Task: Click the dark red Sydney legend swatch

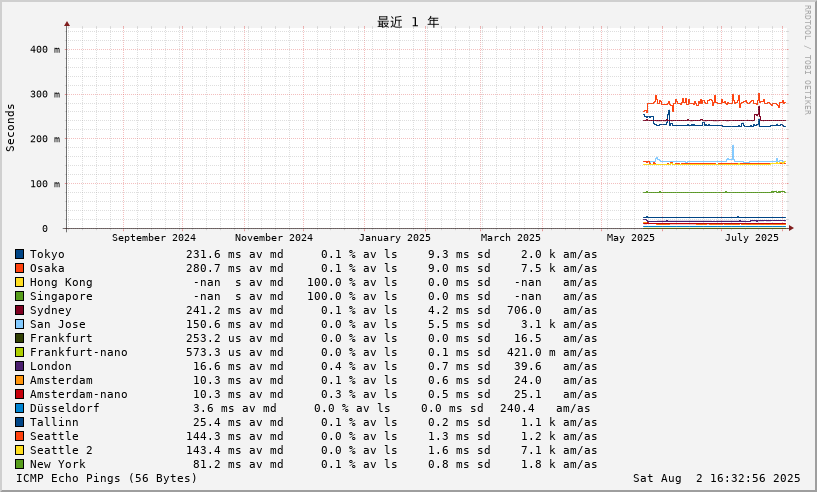Action: (x=19, y=310)
